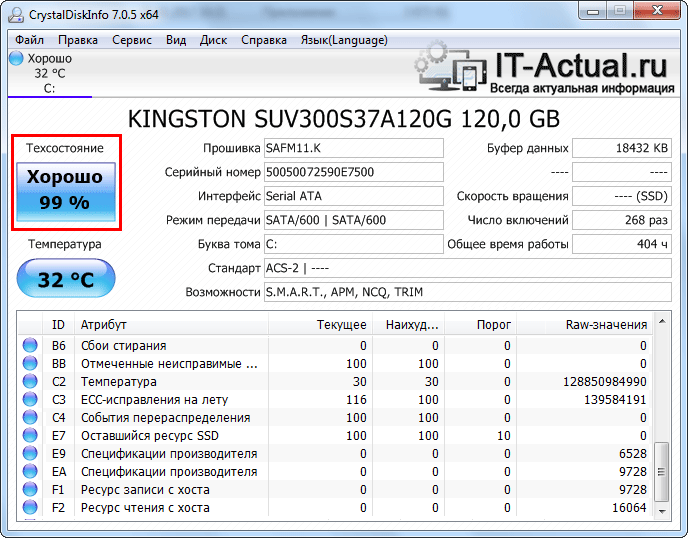Viewport: 688px width, 538px height.
Task: Click status circle for F1 Ресурс записи с хоста
Action: click(30, 489)
